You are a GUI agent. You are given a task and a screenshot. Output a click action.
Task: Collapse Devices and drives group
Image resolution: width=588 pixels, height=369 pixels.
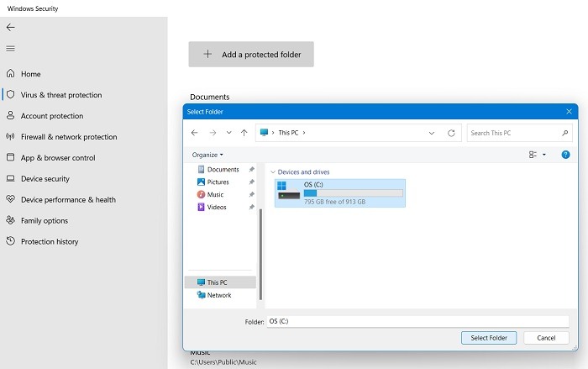coord(273,172)
